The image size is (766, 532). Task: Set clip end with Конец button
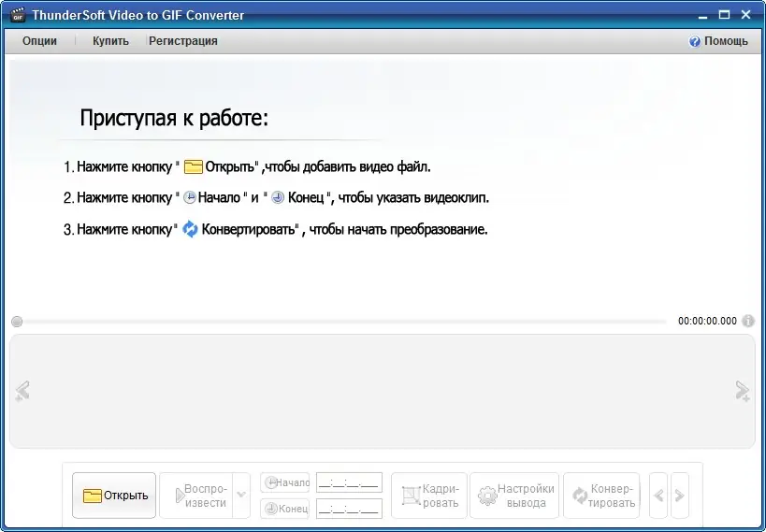[x=285, y=509]
